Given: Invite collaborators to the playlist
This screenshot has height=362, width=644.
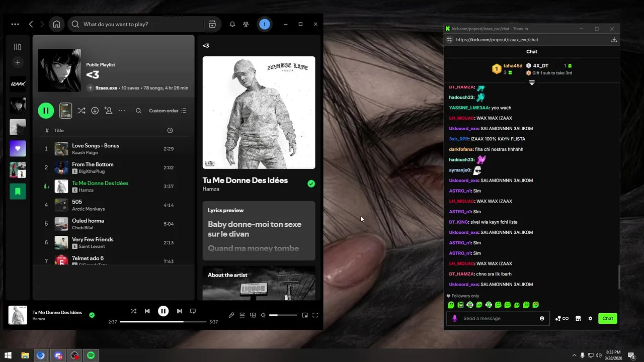Looking at the screenshot, I should [x=108, y=111].
